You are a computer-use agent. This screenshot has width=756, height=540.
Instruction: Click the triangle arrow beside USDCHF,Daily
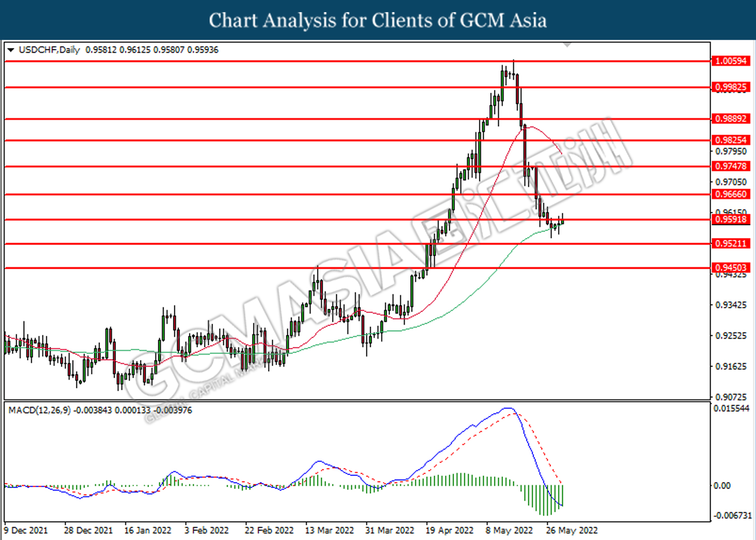click(x=11, y=50)
